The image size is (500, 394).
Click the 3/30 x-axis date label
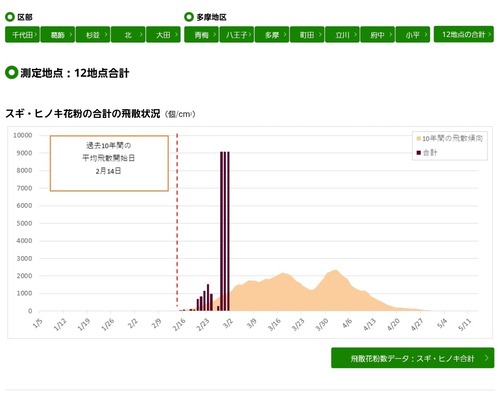click(x=322, y=324)
